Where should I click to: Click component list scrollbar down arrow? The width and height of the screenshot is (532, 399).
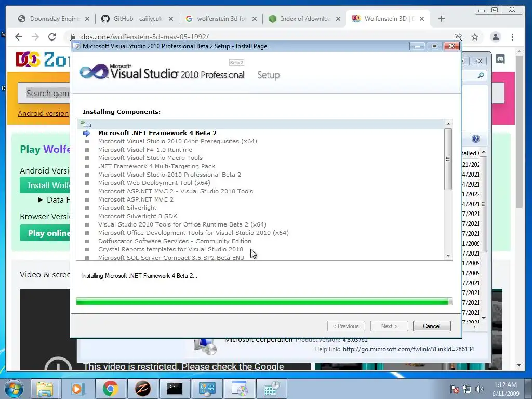(448, 256)
